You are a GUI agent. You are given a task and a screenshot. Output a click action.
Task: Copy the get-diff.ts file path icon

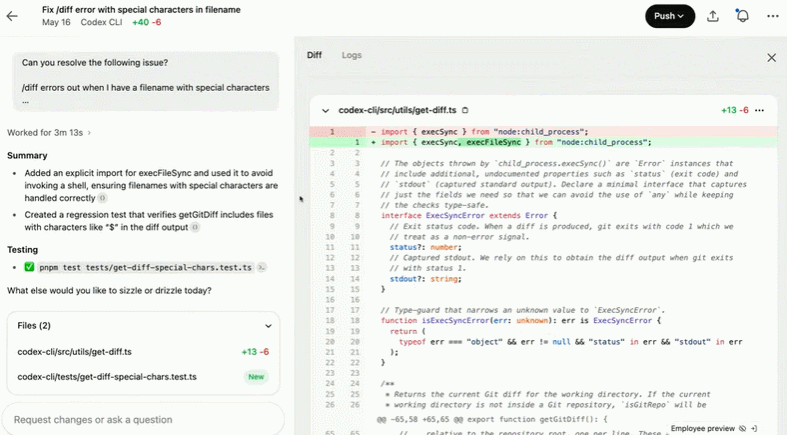click(x=465, y=110)
